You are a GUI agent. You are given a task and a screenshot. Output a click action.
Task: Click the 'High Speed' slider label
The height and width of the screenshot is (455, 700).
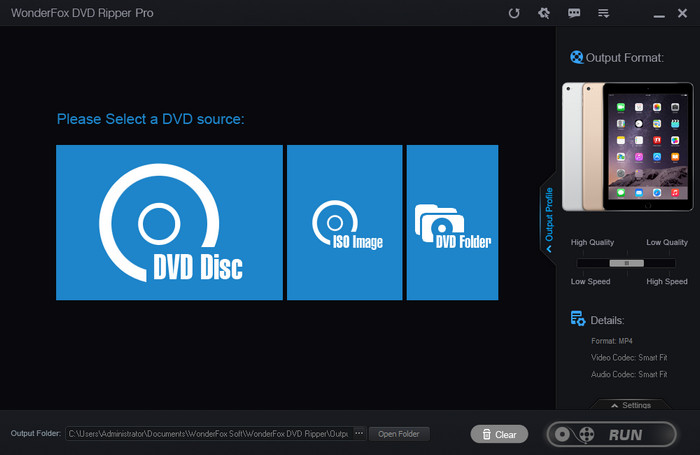tap(667, 281)
